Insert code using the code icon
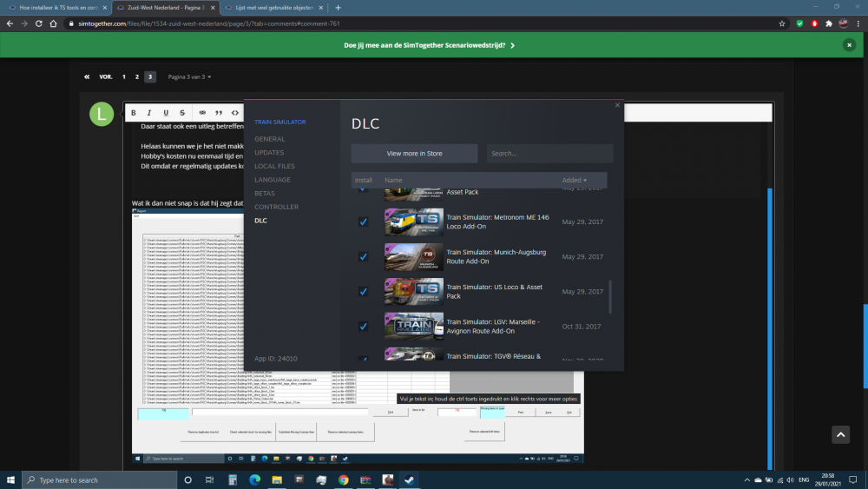This screenshot has height=489, width=868. [x=235, y=113]
